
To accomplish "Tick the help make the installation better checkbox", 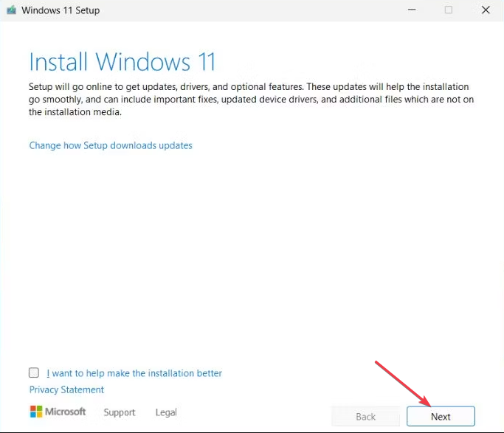I will click(34, 373).
